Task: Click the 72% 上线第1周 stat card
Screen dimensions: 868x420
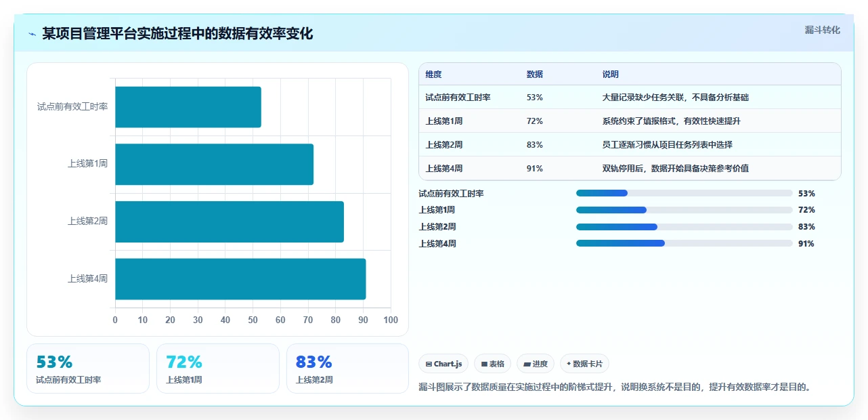Action: pyautogui.click(x=218, y=369)
